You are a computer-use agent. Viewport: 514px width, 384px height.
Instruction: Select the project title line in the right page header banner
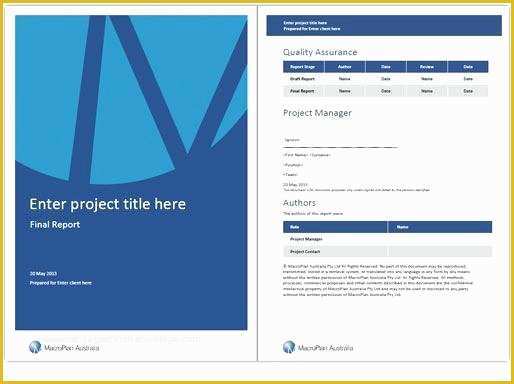point(305,23)
